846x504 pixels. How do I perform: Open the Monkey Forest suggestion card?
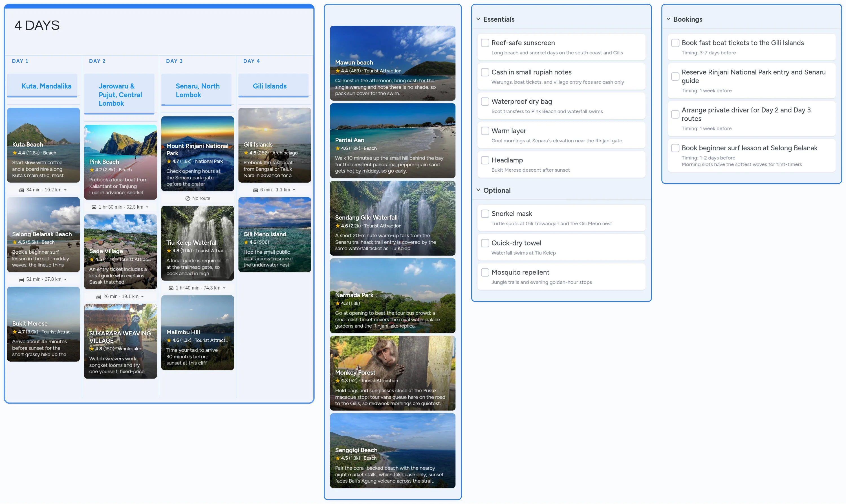393,373
